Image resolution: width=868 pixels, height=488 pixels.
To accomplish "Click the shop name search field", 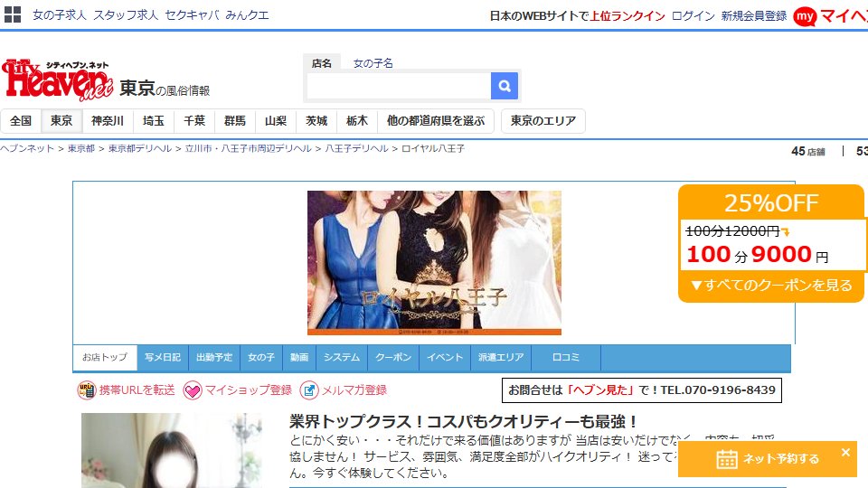I will click(399, 87).
